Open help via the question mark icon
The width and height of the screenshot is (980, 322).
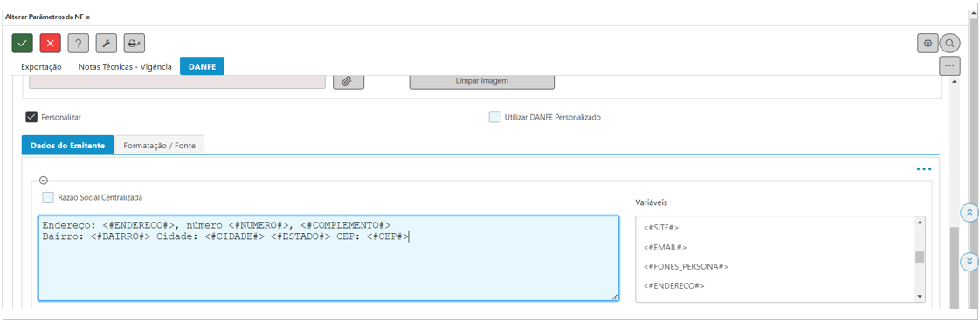pyautogui.click(x=78, y=43)
